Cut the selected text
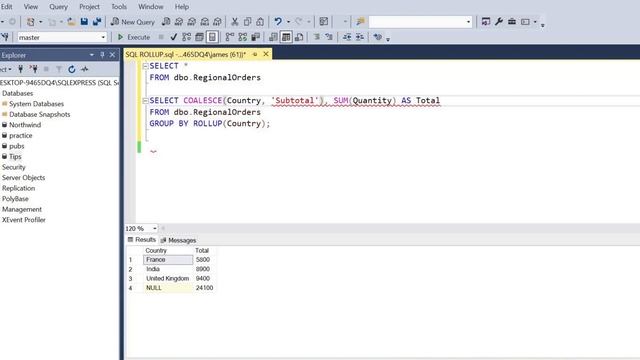Viewport: 640px width, 360px height. [235, 22]
